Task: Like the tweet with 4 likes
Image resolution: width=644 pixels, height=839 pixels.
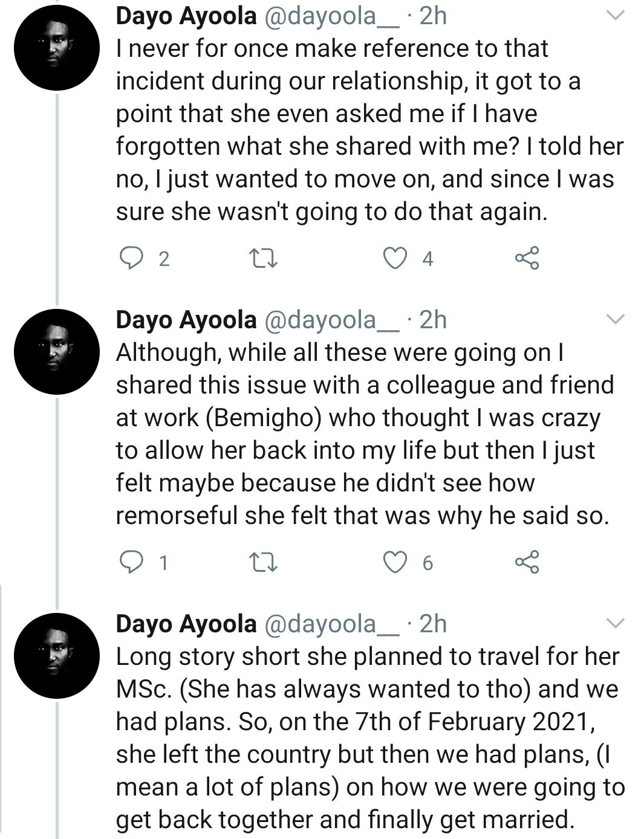Action: pyautogui.click(x=395, y=258)
